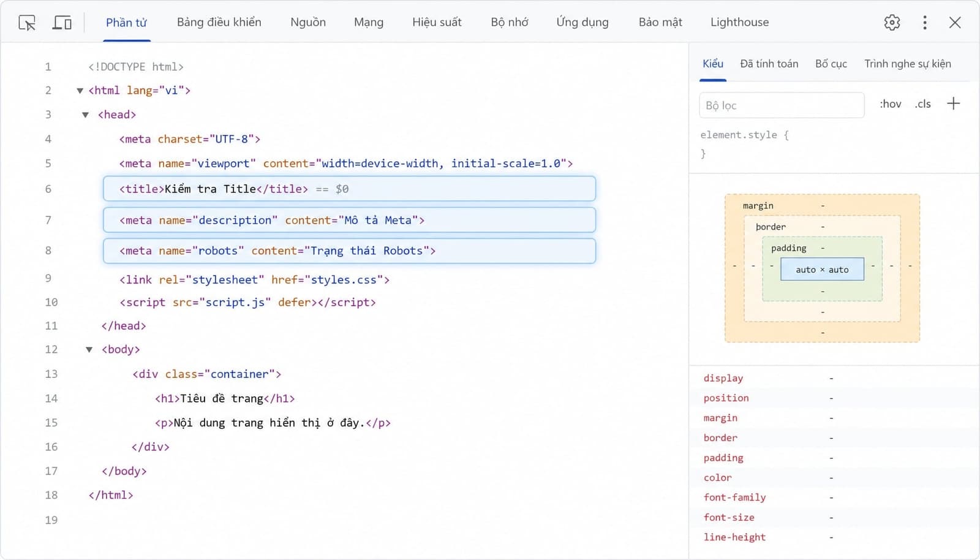Open the Bố cục sidebar tab
This screenshot has width=980, height=560.
pyautogui.click(x=831, y=64)
